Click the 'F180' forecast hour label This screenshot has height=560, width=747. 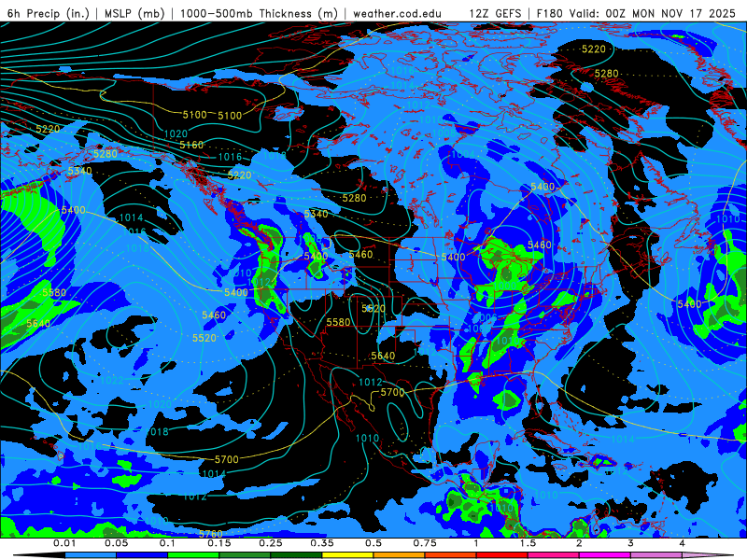pos(550,13)
